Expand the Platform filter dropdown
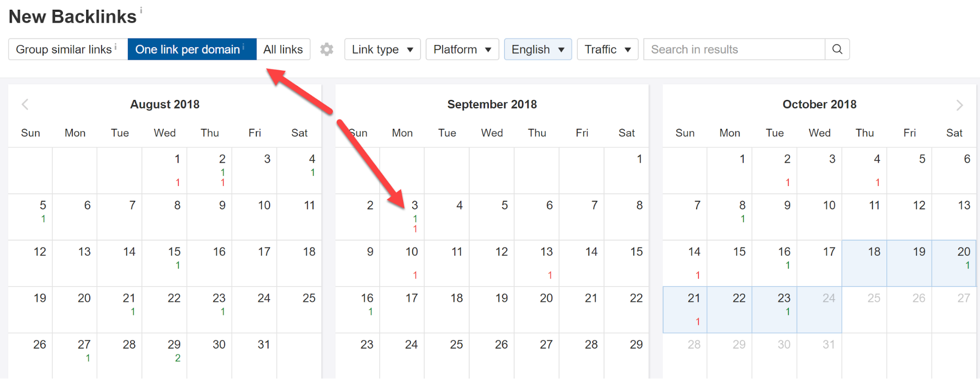This screenshot has height=379, width=980. pyautogui.click(x=462, y=49)
